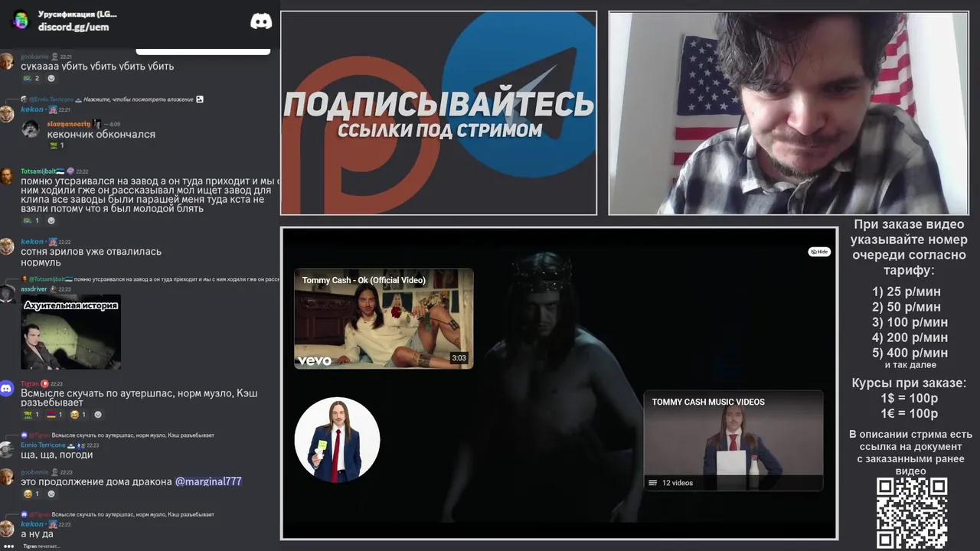
Task: Toggle the flag reaction under Tigran's message
Action: (x=55, y=415)
